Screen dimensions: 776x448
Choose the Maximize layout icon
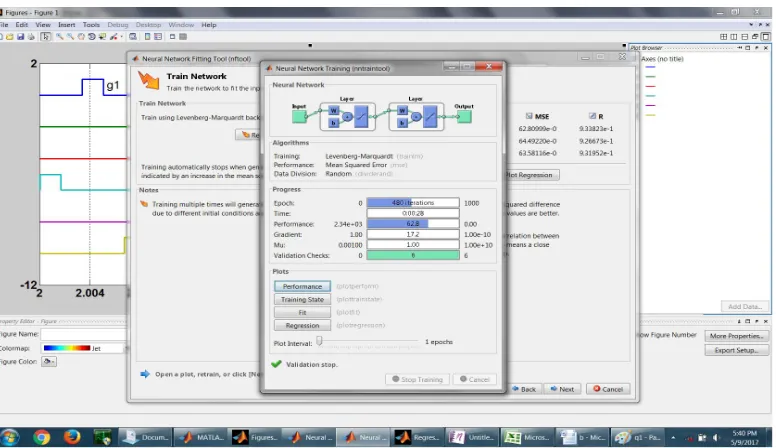click(766, 37)
